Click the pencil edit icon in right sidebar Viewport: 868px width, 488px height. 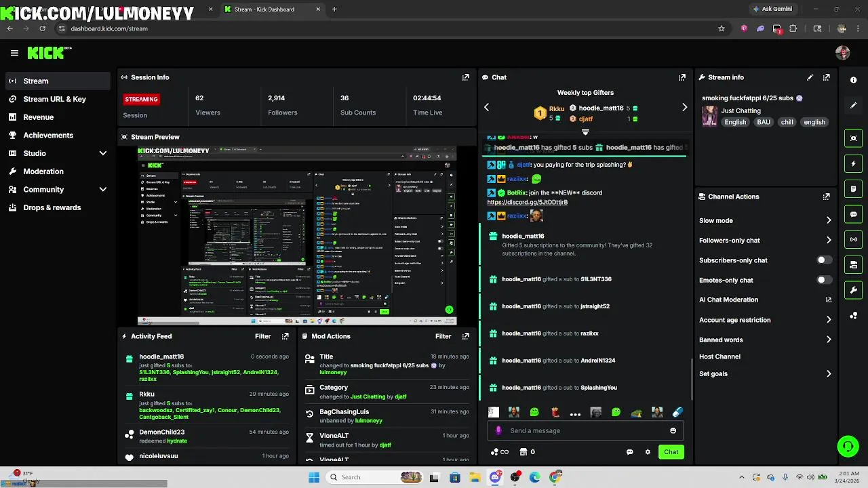point(854,106)
